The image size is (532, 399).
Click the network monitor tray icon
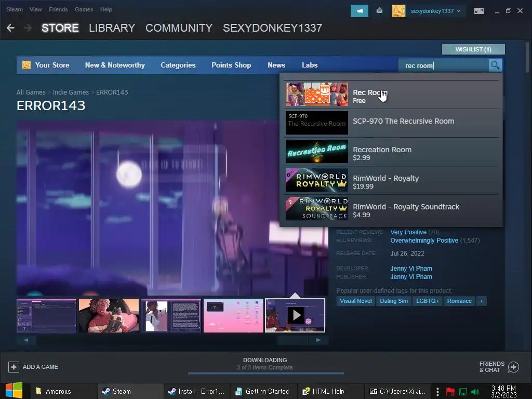click(463, 392)
